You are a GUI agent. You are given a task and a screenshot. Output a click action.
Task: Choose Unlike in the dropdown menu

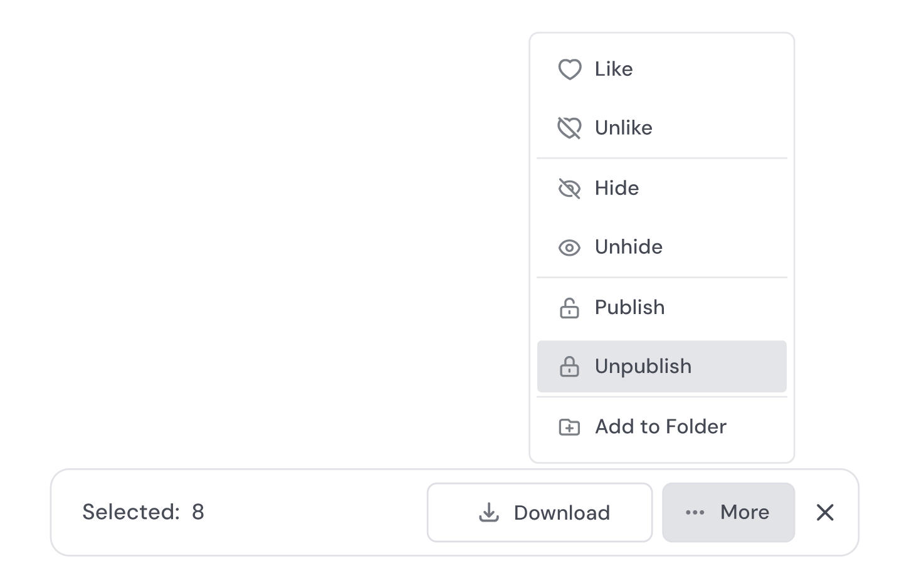click(662, 128)
